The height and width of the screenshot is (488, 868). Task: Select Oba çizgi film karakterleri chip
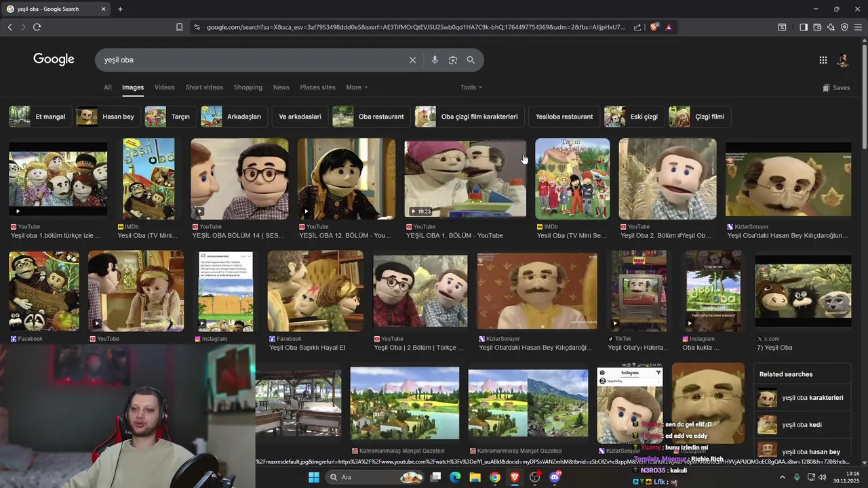click(469, 117)
